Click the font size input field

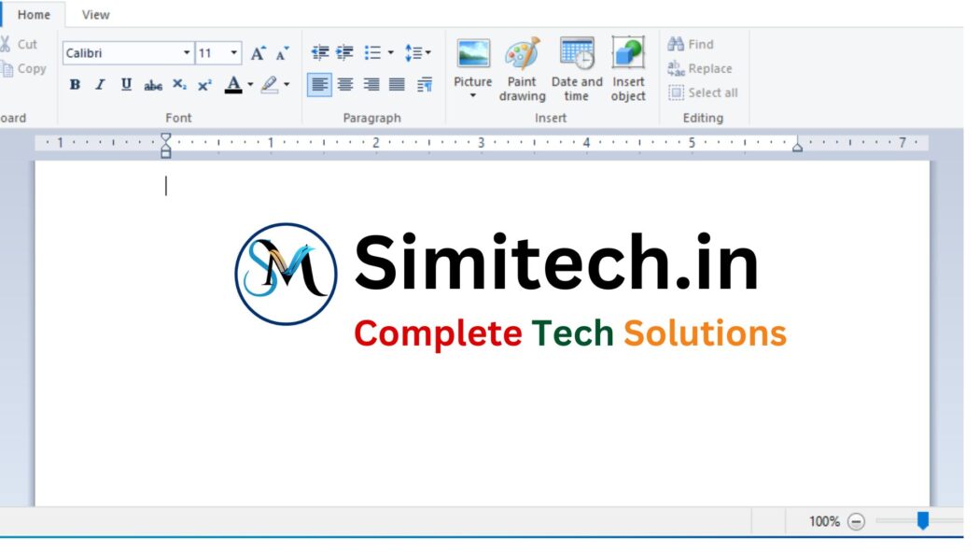207,53
